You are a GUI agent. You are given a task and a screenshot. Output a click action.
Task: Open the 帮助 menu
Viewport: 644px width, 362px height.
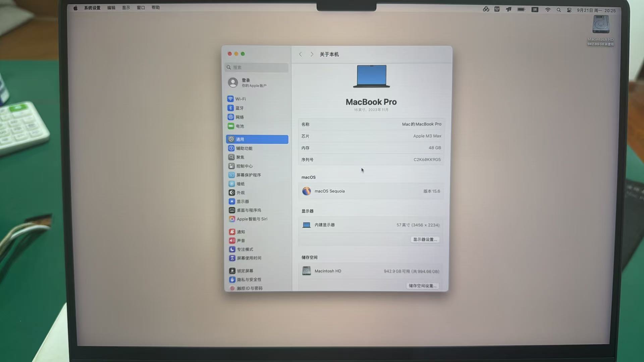coord(156,8)
